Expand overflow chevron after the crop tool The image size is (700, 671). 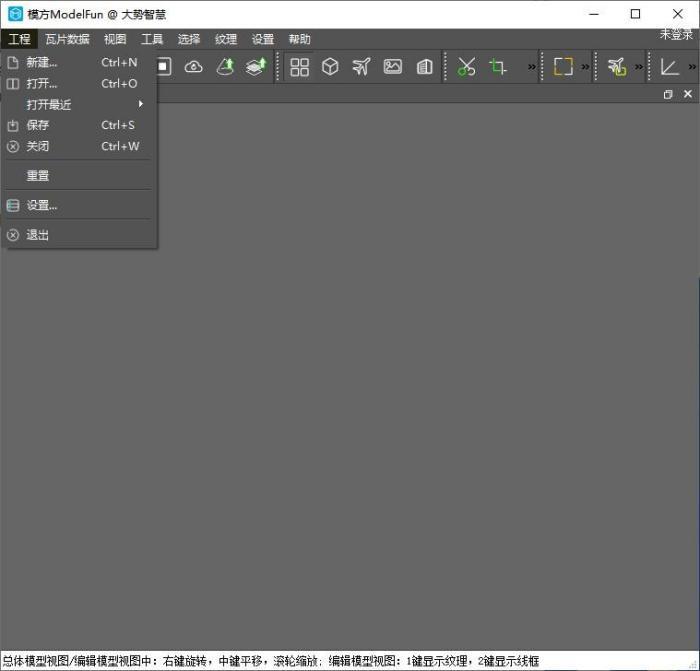click(532, 67)
